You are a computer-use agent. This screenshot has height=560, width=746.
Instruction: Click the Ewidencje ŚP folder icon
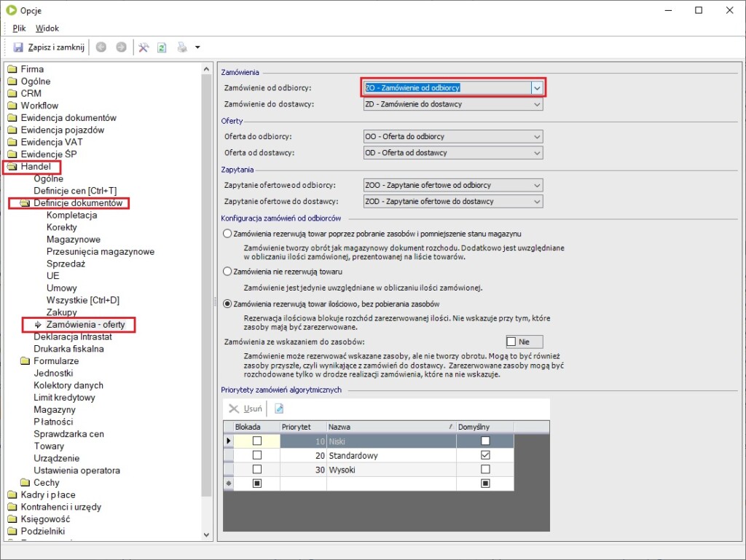pos(12,154)
